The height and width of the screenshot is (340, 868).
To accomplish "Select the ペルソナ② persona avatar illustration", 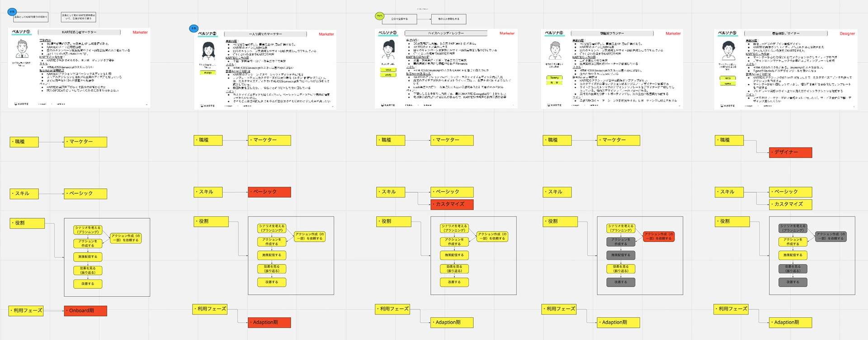I will pyautogui.click(x=208, y=51).
